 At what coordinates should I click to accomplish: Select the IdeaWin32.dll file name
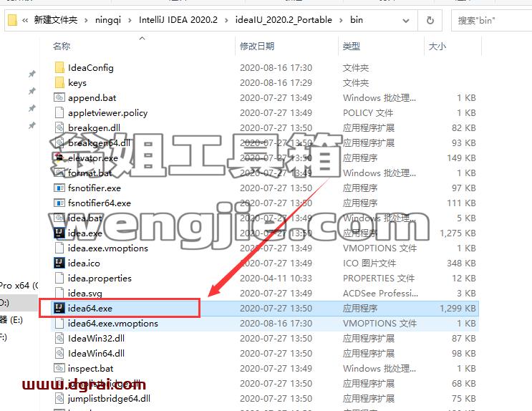96,338
